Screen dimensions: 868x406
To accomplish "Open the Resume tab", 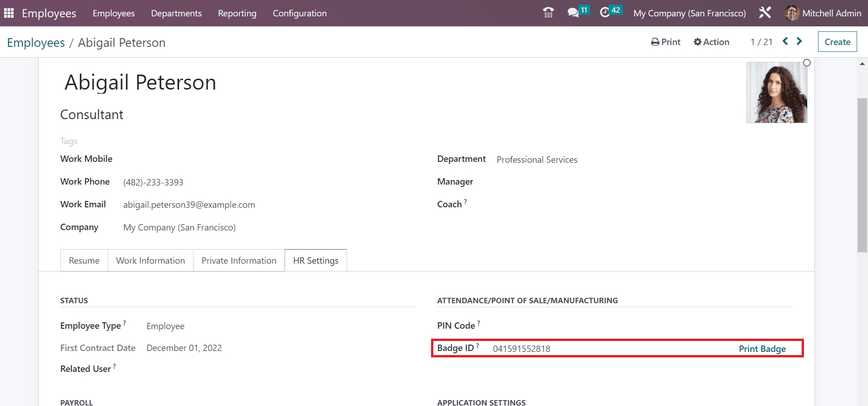I will [84, 261].
